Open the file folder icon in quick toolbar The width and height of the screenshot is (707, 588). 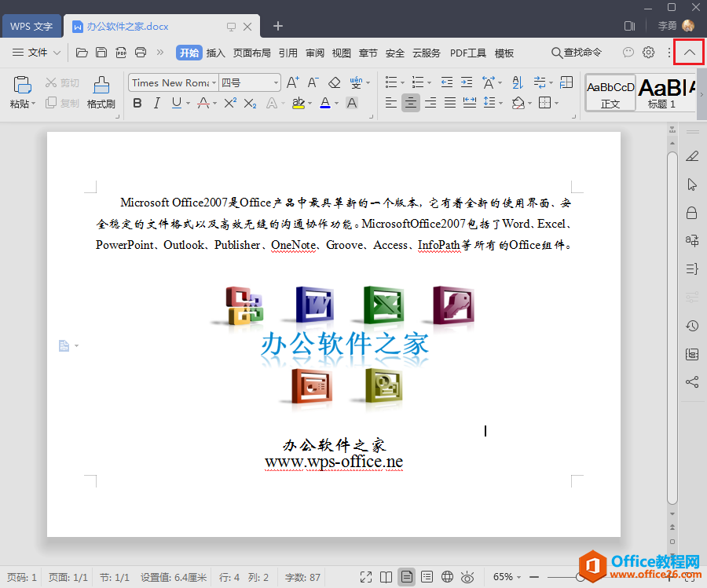[82, 53]
